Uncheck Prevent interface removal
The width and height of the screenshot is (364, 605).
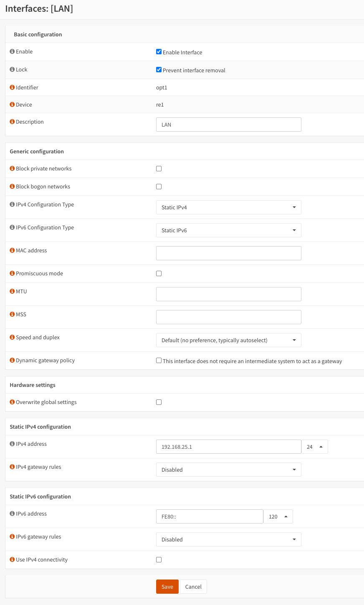(x=159, y=70)
